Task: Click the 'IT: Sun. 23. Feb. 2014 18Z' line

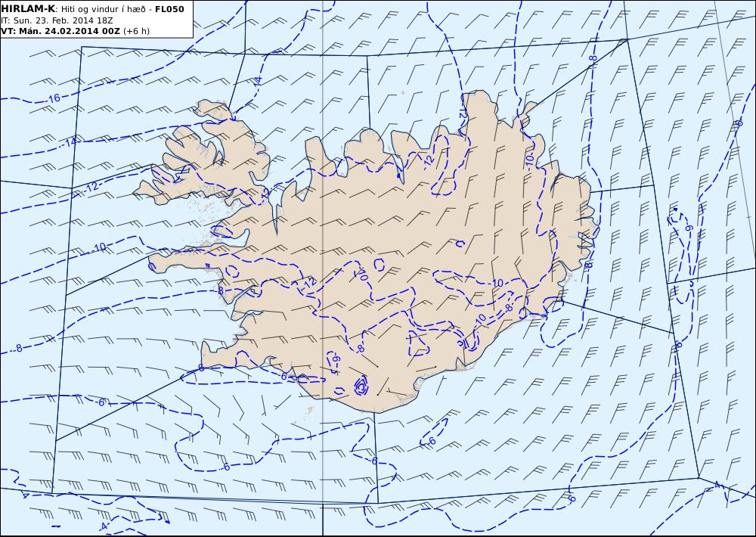Action: pyautogui.click(x=57, y=20)
